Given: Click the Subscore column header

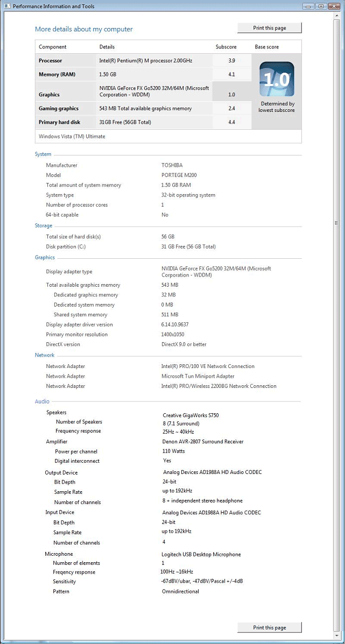Looking at the screenshot, I should click(226, 47).
